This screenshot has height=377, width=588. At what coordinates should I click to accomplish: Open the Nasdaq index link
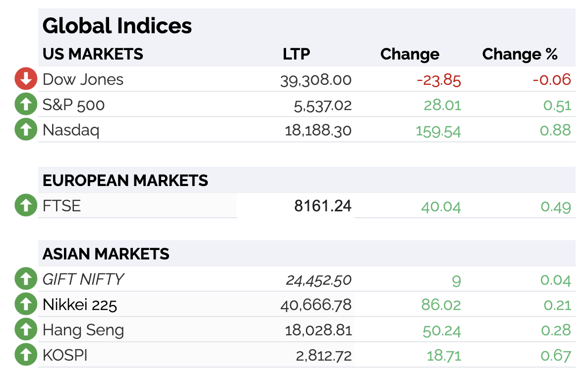[x=71, y=130]
